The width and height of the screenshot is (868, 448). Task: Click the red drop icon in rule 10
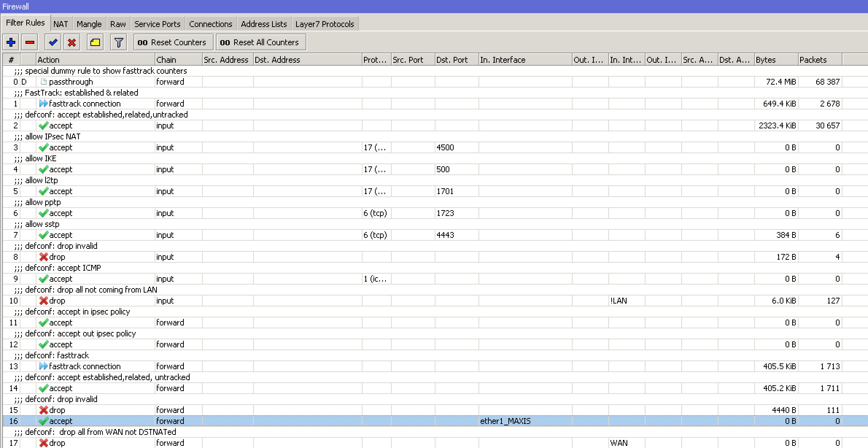coord(43,301)
